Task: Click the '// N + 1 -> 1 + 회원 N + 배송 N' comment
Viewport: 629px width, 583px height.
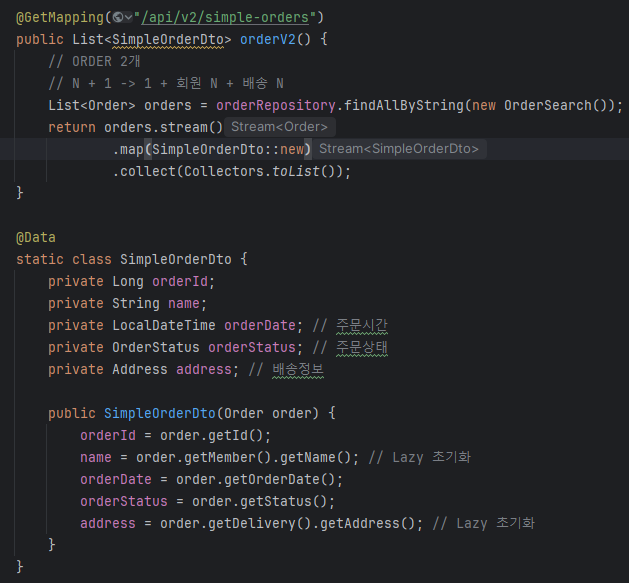Action: coord(166,83)
